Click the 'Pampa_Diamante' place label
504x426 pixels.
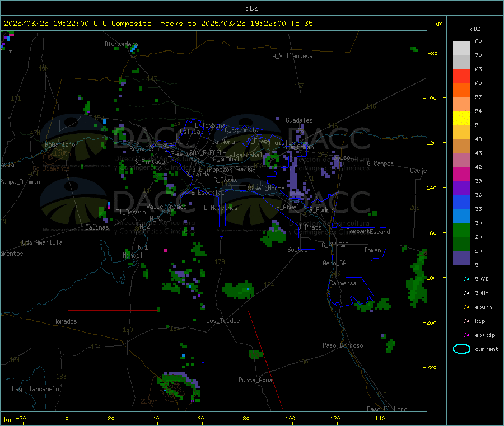point(23,182)
